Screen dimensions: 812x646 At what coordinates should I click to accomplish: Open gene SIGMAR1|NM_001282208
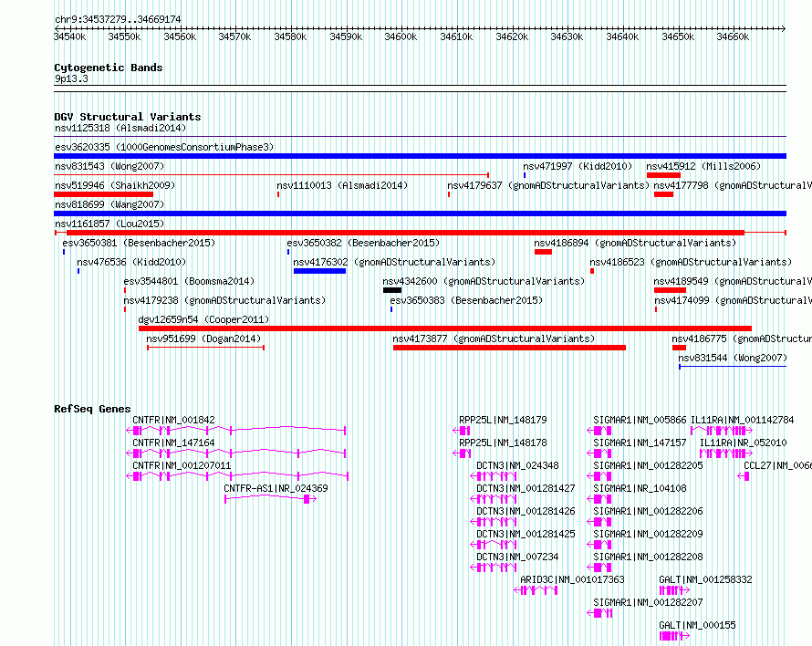point(648,557)
